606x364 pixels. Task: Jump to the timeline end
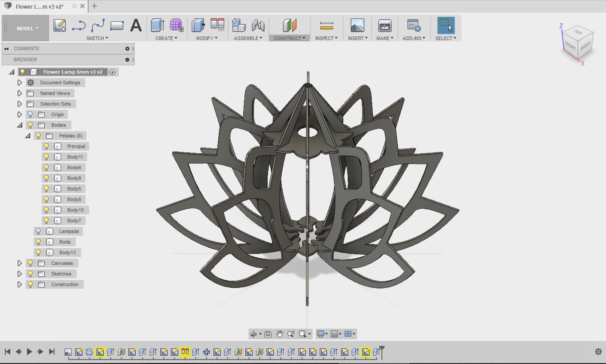coord(52,352)
